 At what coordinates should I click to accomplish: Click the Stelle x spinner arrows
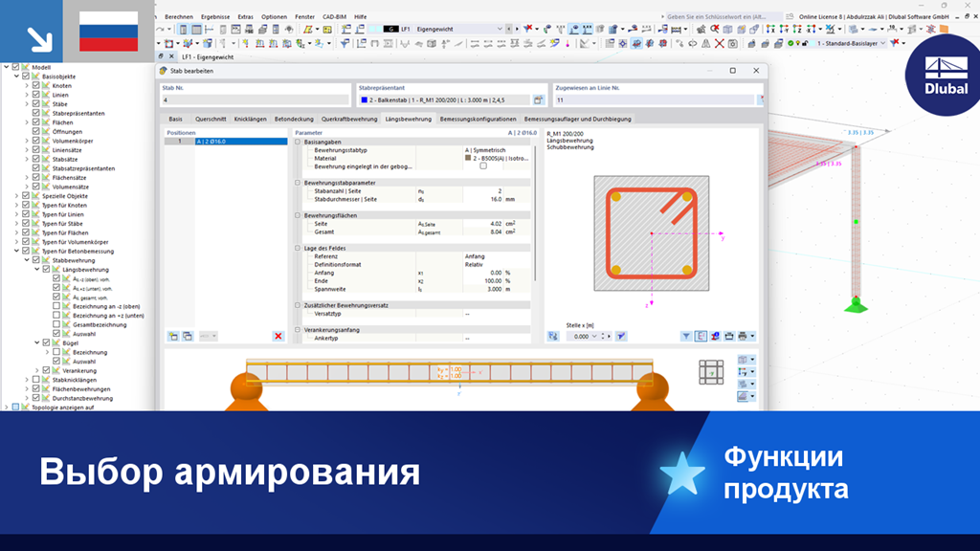click(603, 336)
